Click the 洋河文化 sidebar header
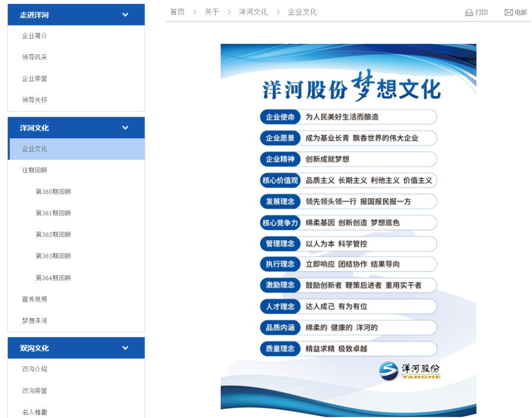The height and width of the screenshot is (418, 532). tap(76, 128)
